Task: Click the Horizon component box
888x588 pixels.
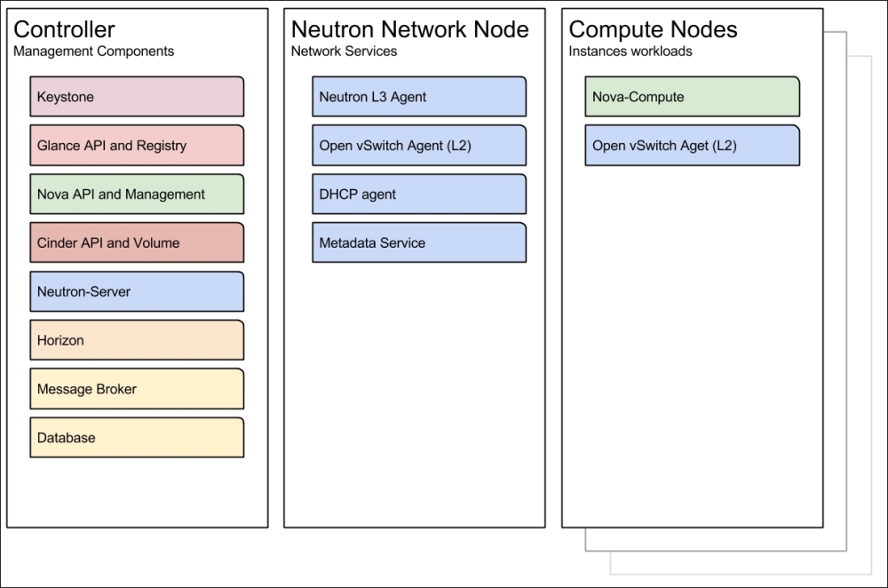Action: point(137,340)
